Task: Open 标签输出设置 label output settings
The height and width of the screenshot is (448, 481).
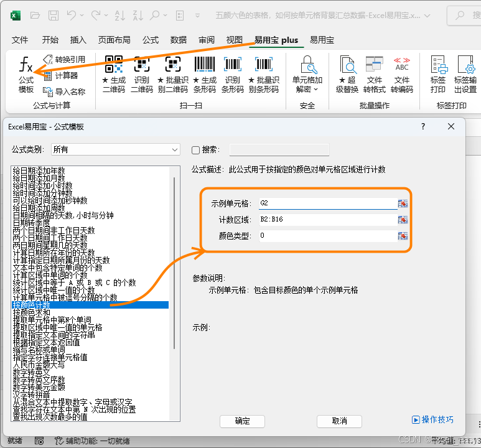Action: point(465,75)
